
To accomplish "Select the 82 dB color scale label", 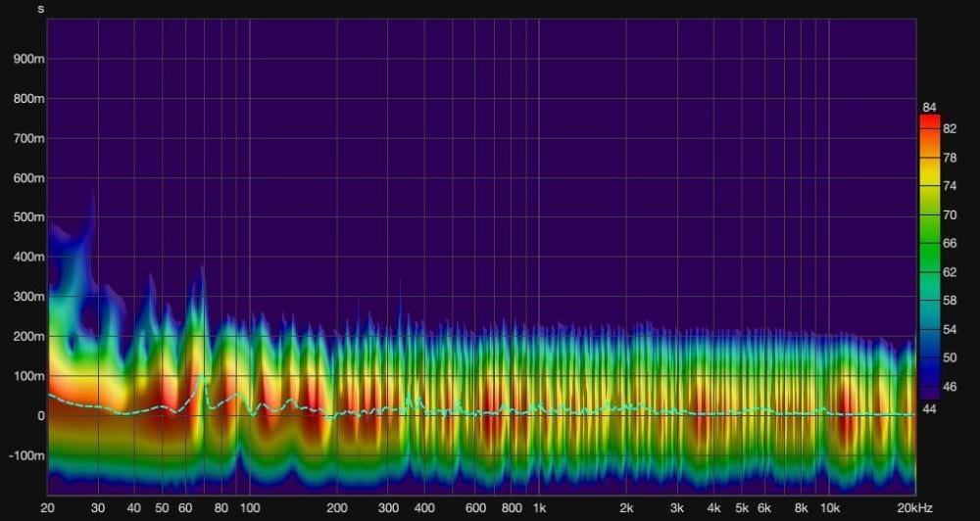I will click(950, 128).
